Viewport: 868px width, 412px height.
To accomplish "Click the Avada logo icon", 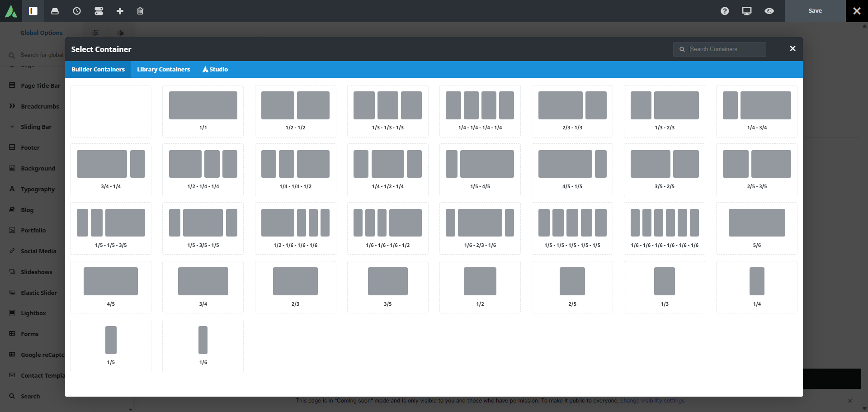I will click(x=11, y=11).
